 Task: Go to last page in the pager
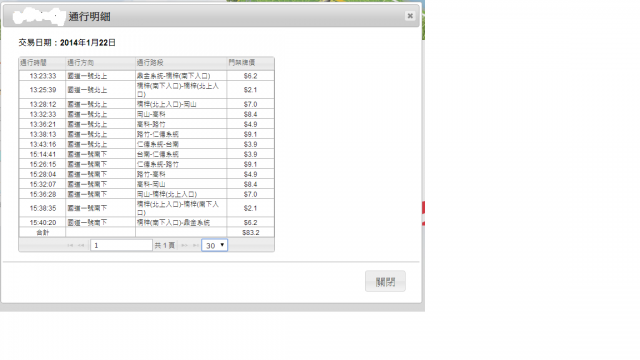tap(196, 245)
